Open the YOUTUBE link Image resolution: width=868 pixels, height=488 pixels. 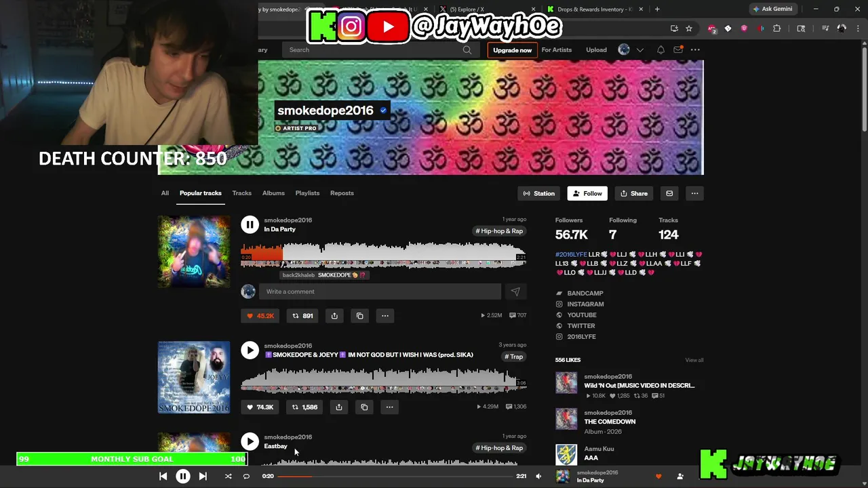(x=582, y=315)
